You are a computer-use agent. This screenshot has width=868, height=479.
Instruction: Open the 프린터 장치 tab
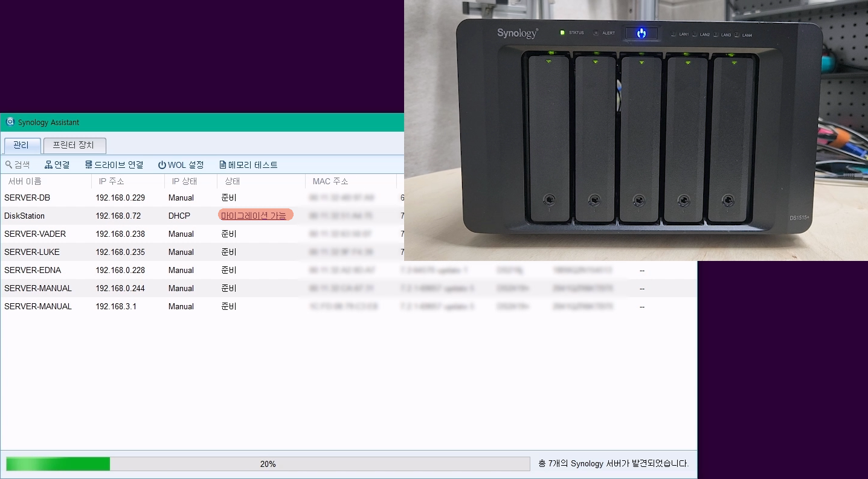[74, 146]
